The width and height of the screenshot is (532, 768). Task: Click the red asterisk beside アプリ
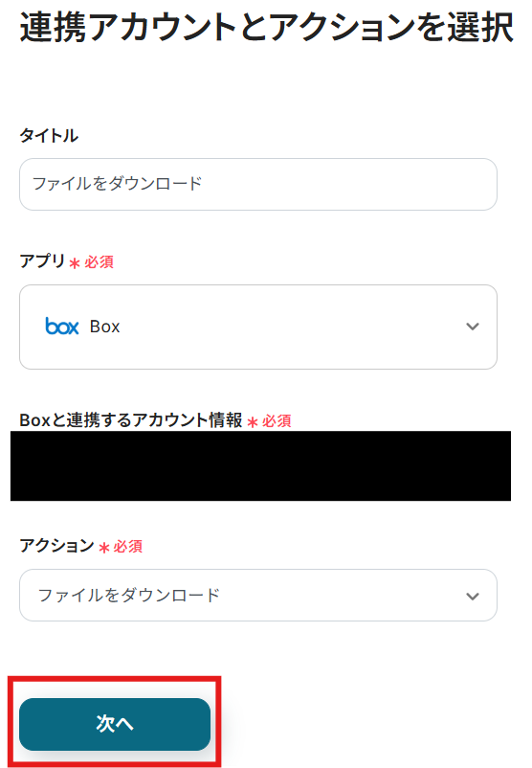75,263
